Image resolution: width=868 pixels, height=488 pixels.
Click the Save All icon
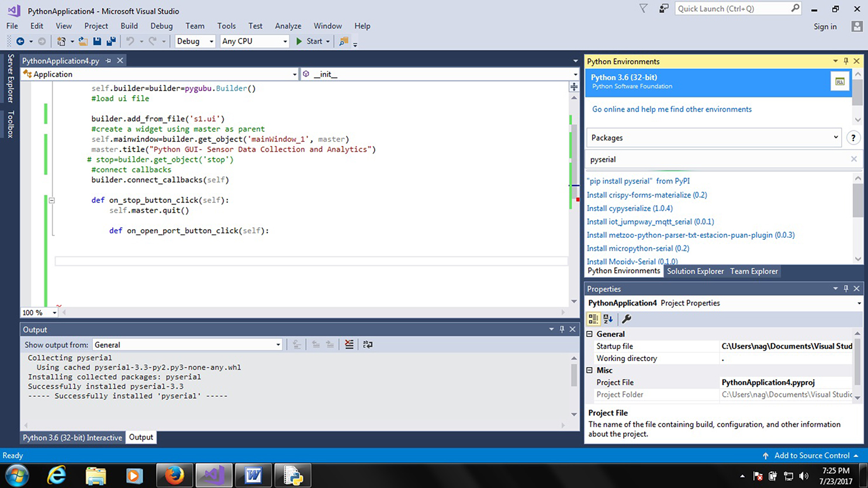tap(110, 41)
